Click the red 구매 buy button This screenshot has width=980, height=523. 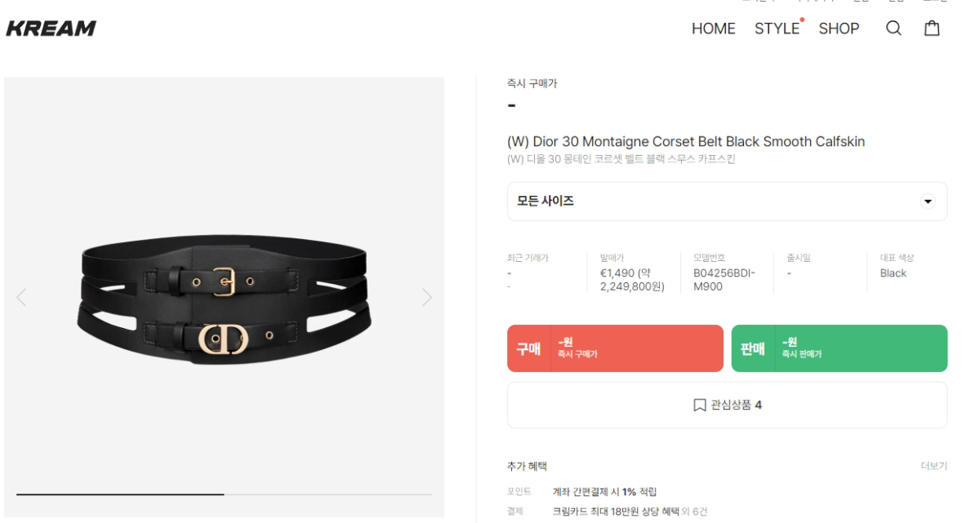615,348
